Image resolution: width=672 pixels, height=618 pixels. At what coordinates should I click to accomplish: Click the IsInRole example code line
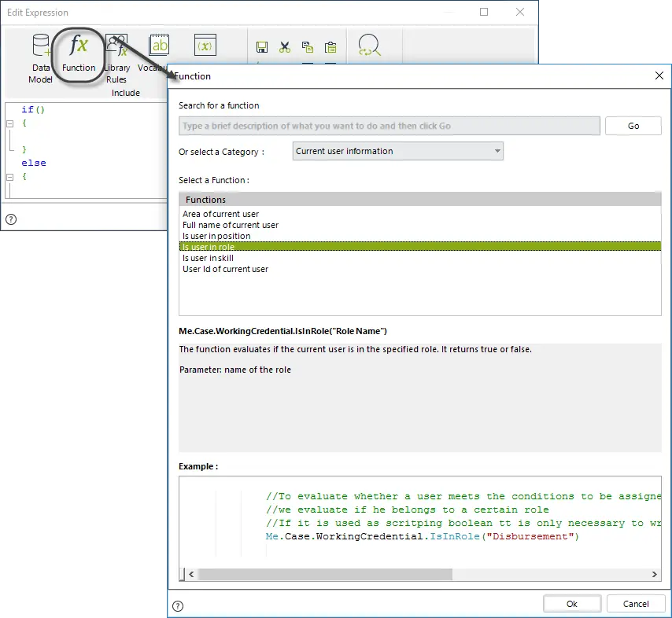point(422,536)
